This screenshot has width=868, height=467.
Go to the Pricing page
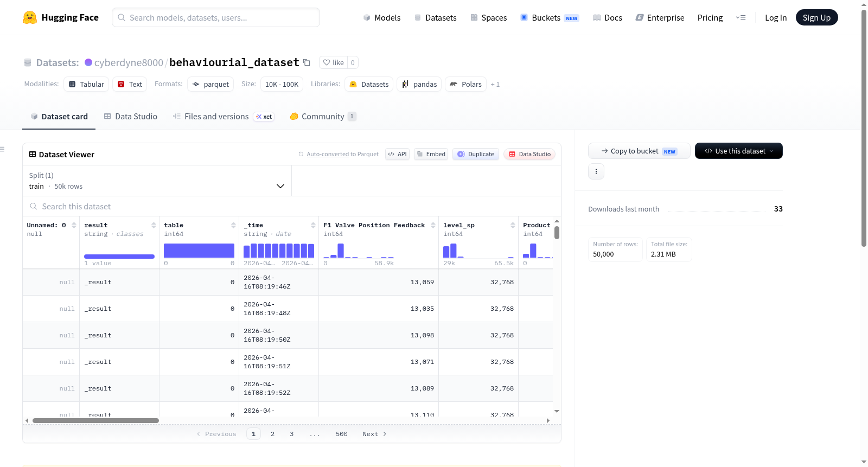[710, 17]
